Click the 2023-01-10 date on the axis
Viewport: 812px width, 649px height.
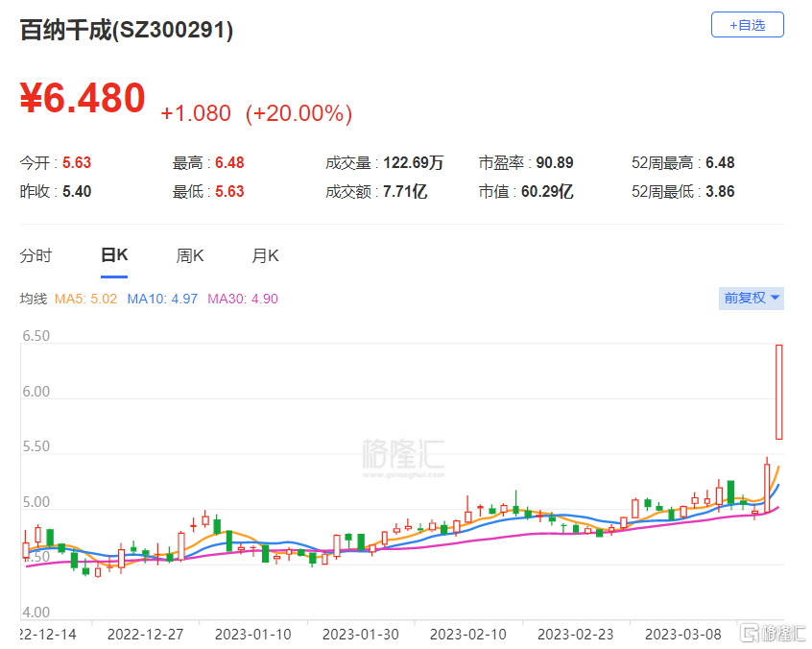point(252,634)
